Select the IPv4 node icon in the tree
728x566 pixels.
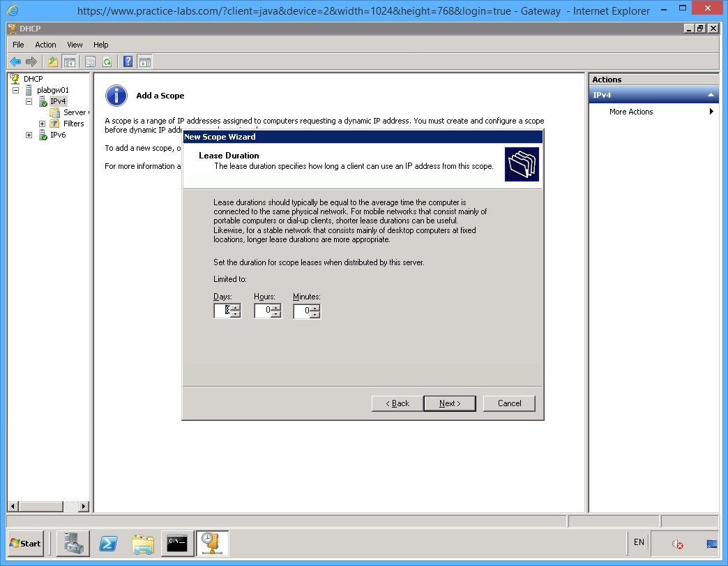[42, 100]
